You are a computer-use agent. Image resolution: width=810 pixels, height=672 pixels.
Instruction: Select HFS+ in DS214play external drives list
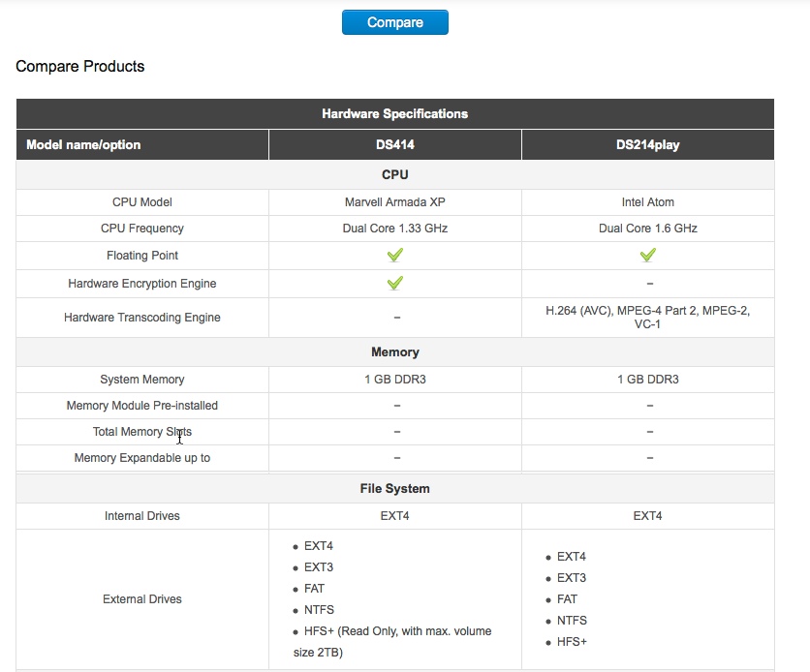(x=572, y=642)
